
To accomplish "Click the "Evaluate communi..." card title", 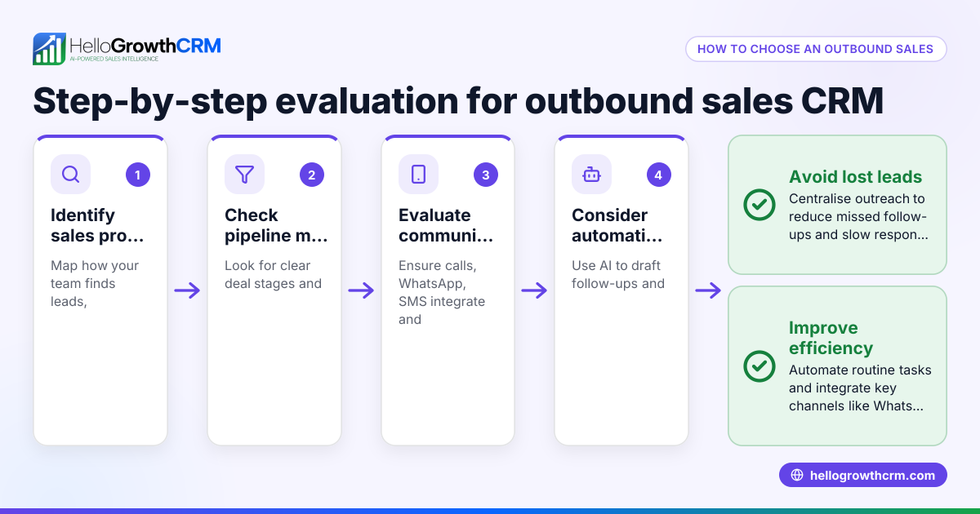I will [x=446, y=225].
